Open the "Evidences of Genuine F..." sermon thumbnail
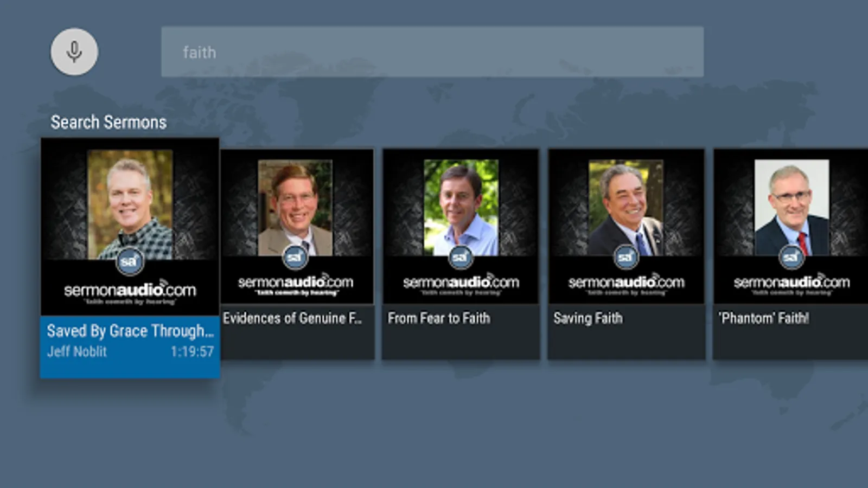The width and height of the screenshot is (868, 488). 297,226
